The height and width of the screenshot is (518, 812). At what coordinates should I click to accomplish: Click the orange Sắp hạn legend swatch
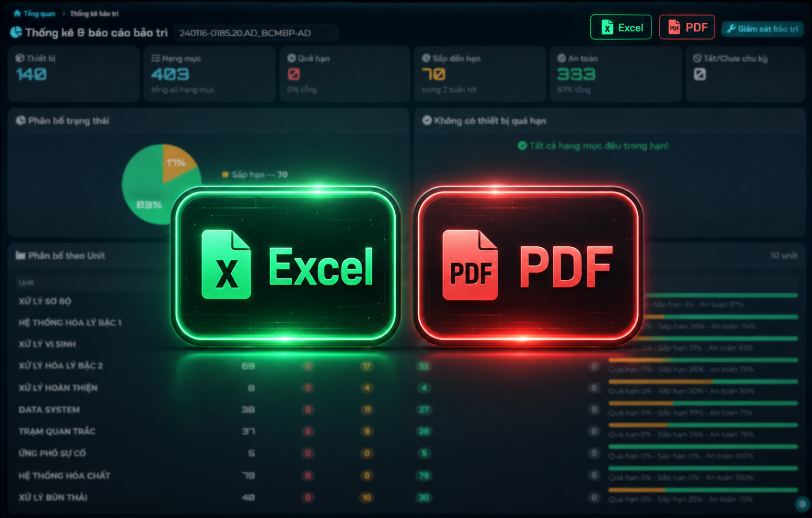click(x=225, y=174)
